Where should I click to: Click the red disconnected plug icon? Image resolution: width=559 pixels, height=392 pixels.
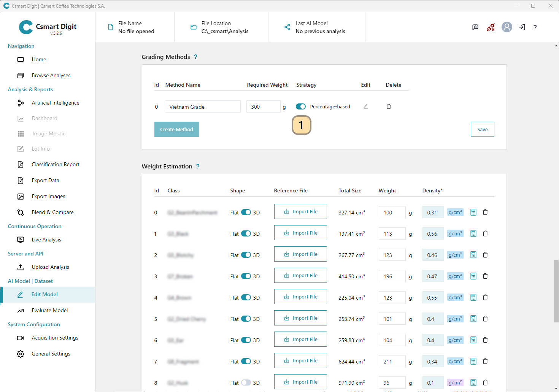pyautogui.click(x=491, y=27)
